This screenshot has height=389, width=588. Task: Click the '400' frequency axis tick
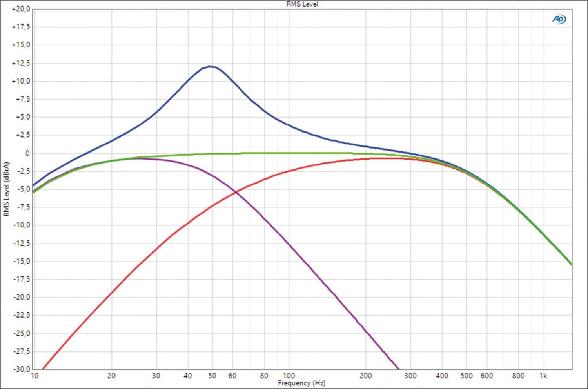442,376
